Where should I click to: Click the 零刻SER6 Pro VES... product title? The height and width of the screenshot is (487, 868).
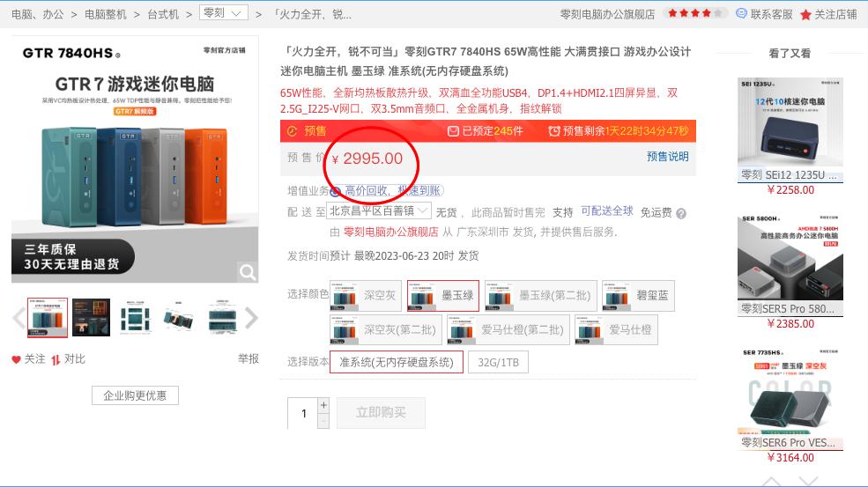pos(788,443)
